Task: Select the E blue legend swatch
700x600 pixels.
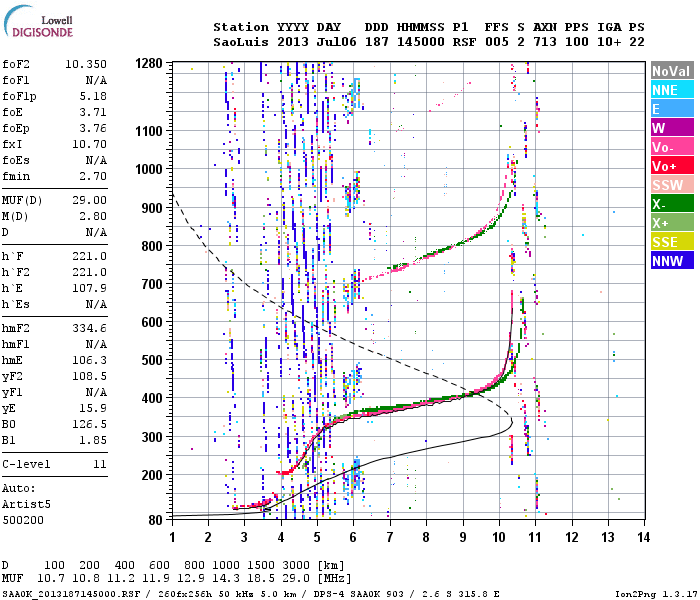Action: pyautogui.click(x=672, y=108)
